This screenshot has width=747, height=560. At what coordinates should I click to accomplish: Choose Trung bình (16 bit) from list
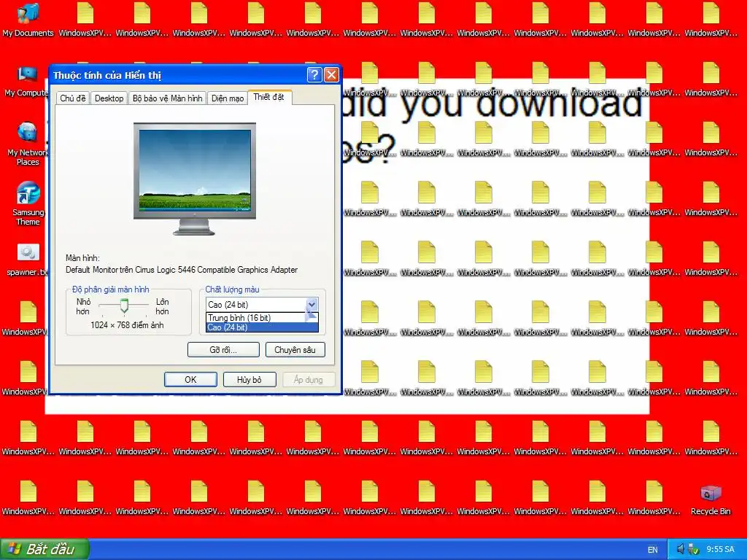coord(262,318)
